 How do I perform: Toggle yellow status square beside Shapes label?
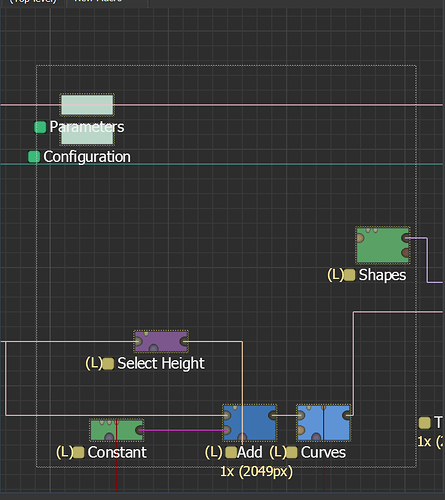[349, 275]
